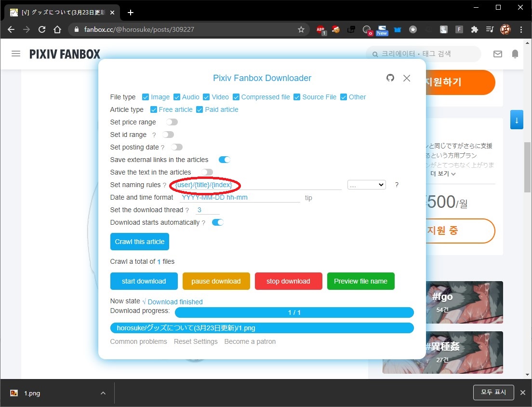Click the 1.png download file icon
The image size is (532, 407).
click(x=14, y=393)
